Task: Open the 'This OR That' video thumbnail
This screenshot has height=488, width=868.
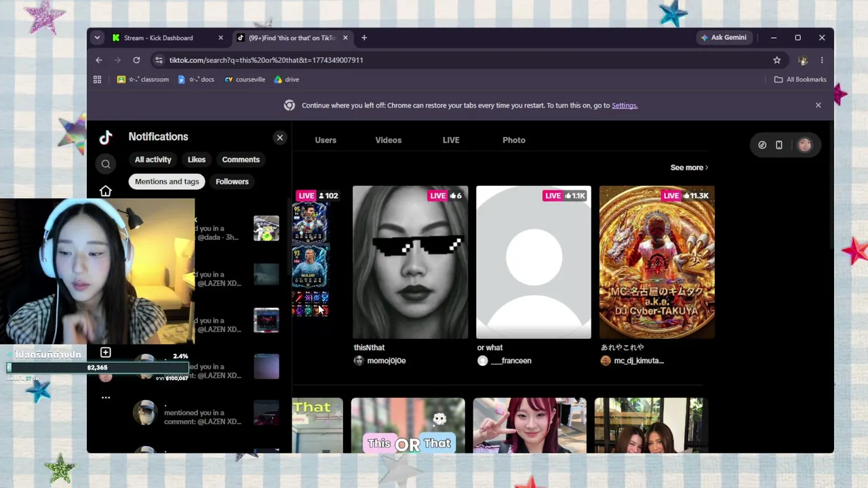Action: (408, 425)
